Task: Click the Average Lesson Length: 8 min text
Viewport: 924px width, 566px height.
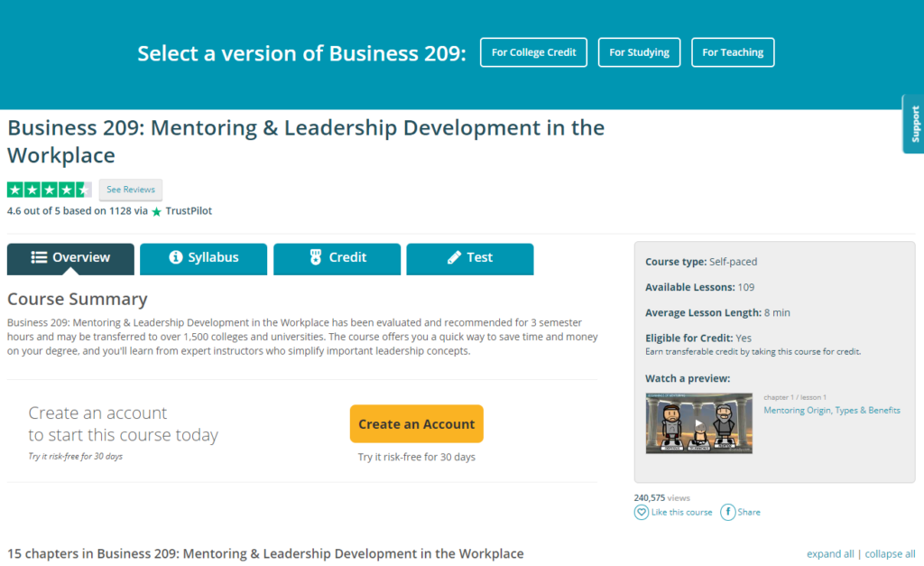Action: coord(717,312)
